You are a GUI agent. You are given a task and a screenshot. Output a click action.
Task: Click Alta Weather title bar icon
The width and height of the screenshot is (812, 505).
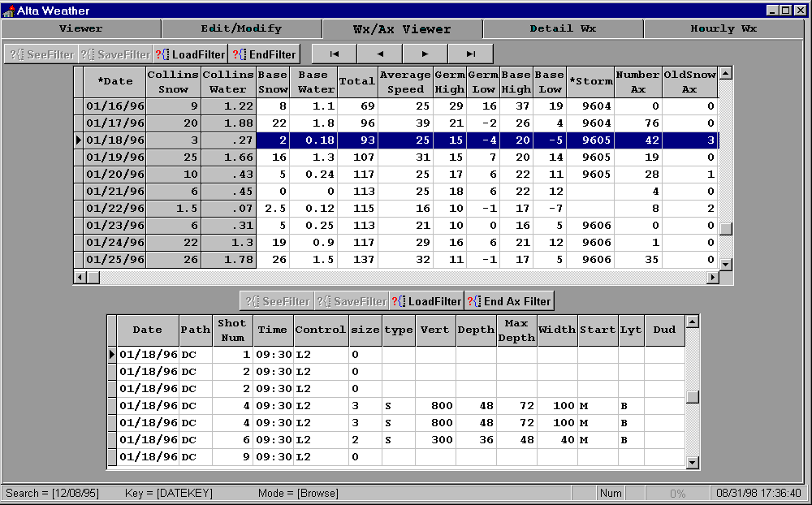pos(9,11)
